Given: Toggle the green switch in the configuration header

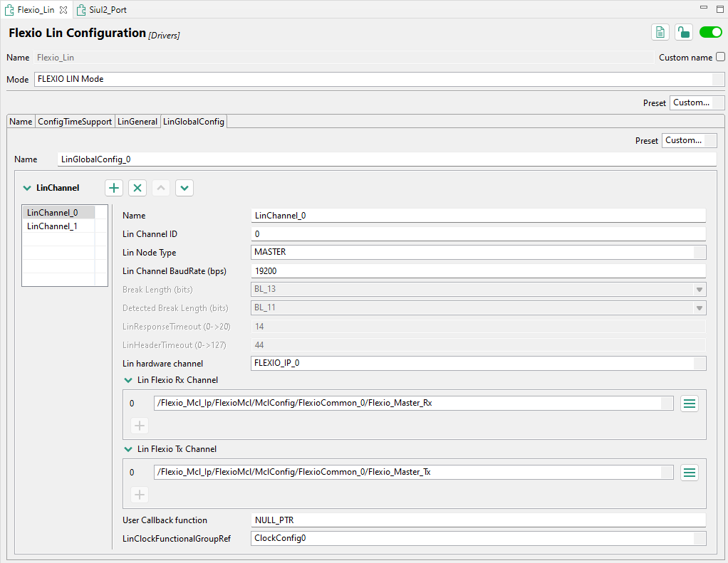Looking at the screenshot, I should 710,32.
